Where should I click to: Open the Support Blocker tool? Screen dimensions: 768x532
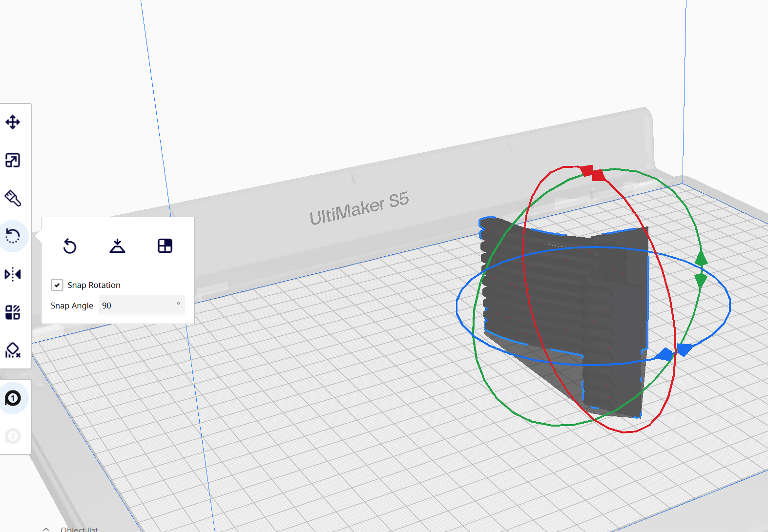tap(13, 350)
